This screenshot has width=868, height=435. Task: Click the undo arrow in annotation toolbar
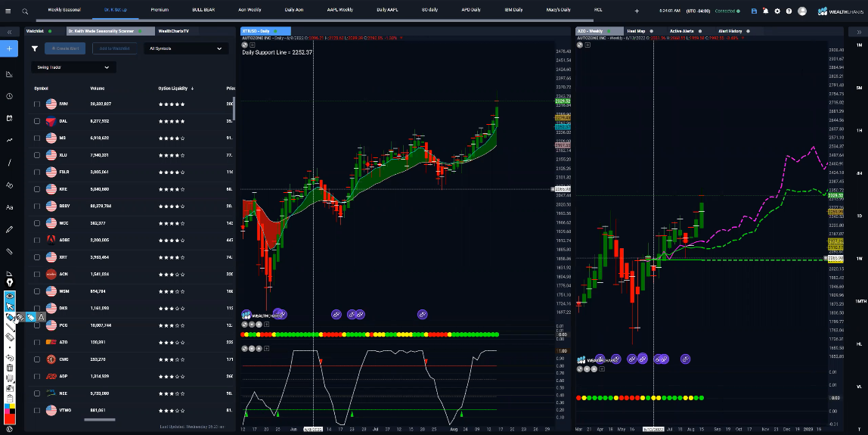pos(9,358)
